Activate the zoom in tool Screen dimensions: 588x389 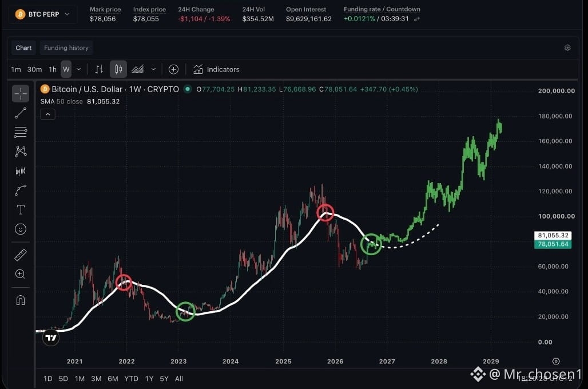20,274
